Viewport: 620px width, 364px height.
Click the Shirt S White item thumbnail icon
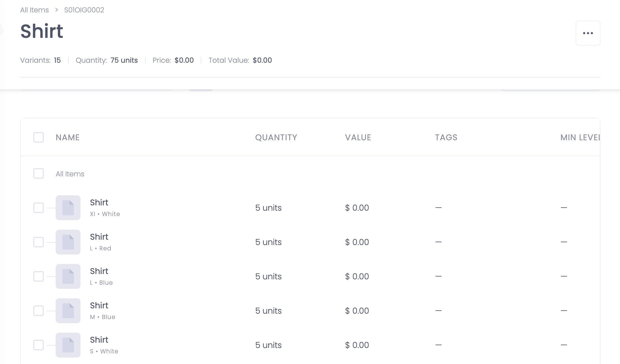click(x=68, y=345)
